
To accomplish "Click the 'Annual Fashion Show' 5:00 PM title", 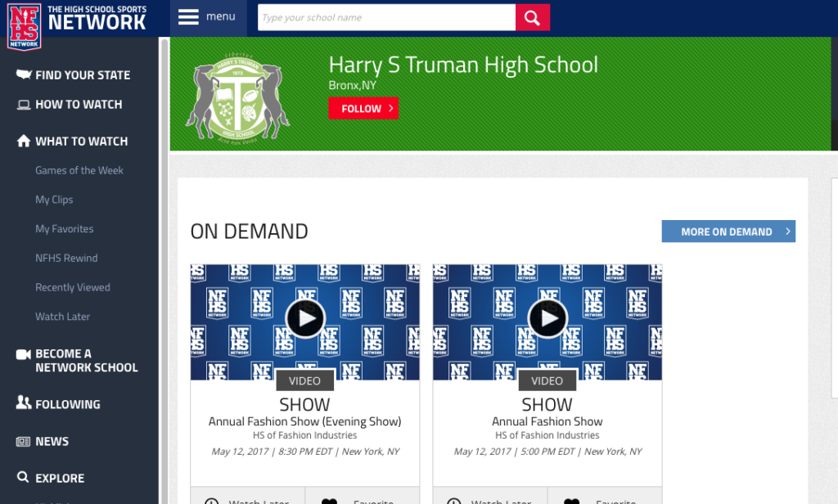I will (547, 421).
